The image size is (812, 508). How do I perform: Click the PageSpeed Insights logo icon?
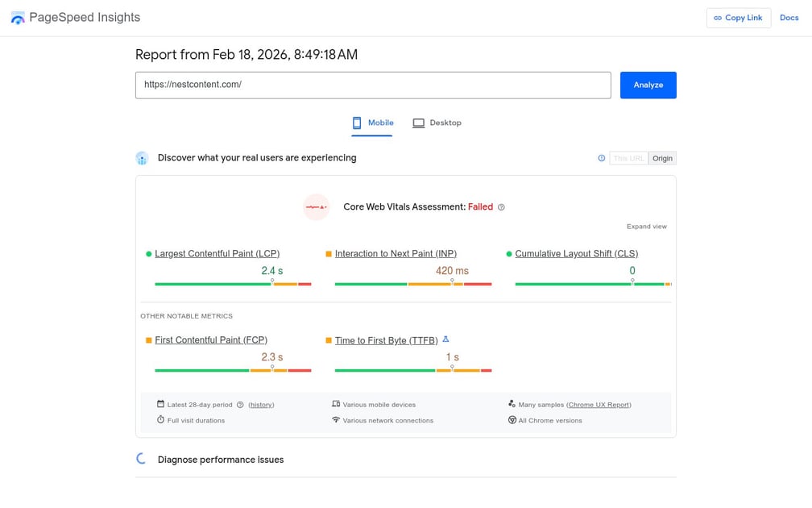tap(18, 18)
